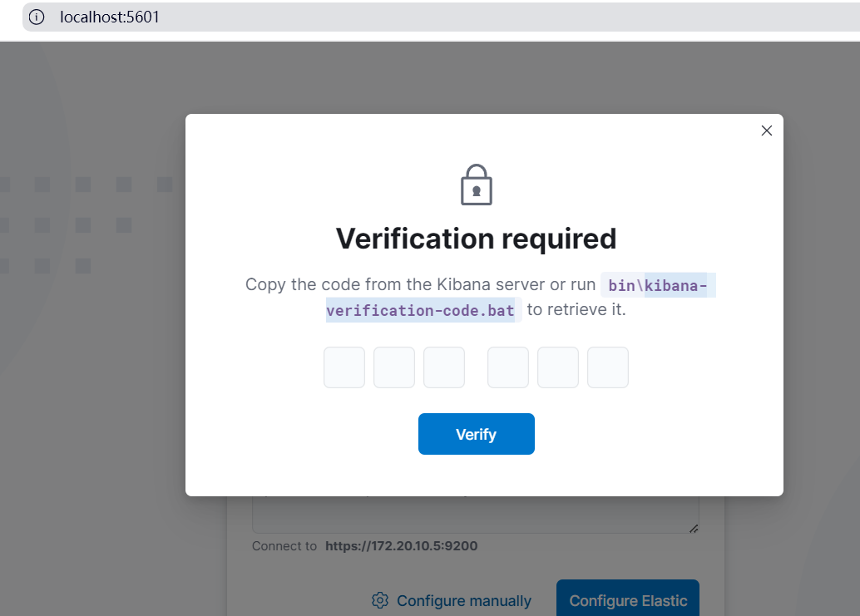Viewport: 860px width, 616px height.
Task: Click the https://172.20.10.5:9200 address text
Action: [402, 546]
